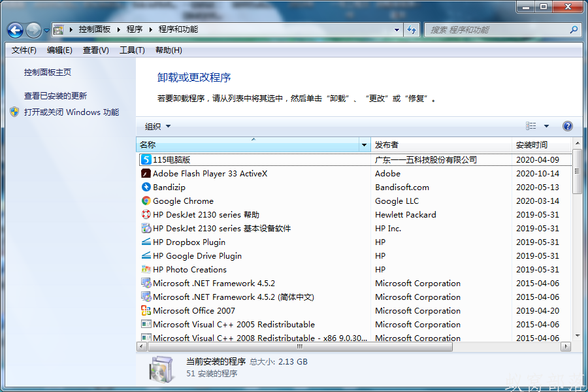Click the horizontal scrollbar thumb
Viewport: 588px width, 392px height.
coord(300,347)
